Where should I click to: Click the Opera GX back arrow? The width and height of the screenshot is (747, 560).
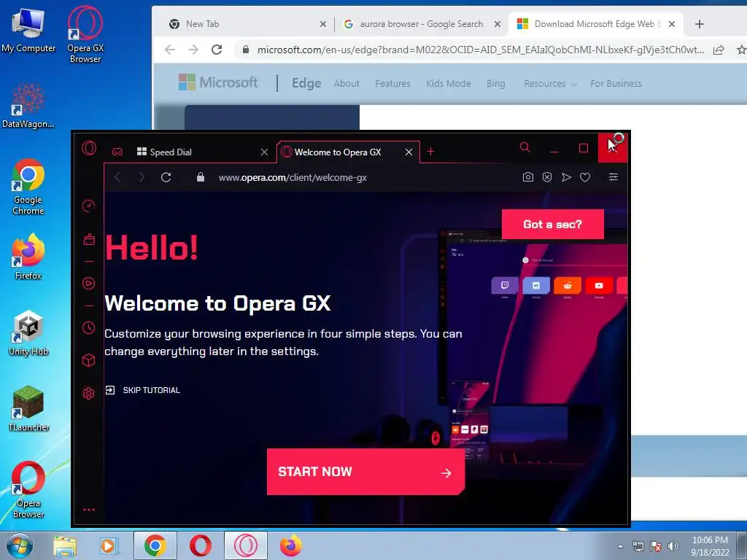pos(117,177)
